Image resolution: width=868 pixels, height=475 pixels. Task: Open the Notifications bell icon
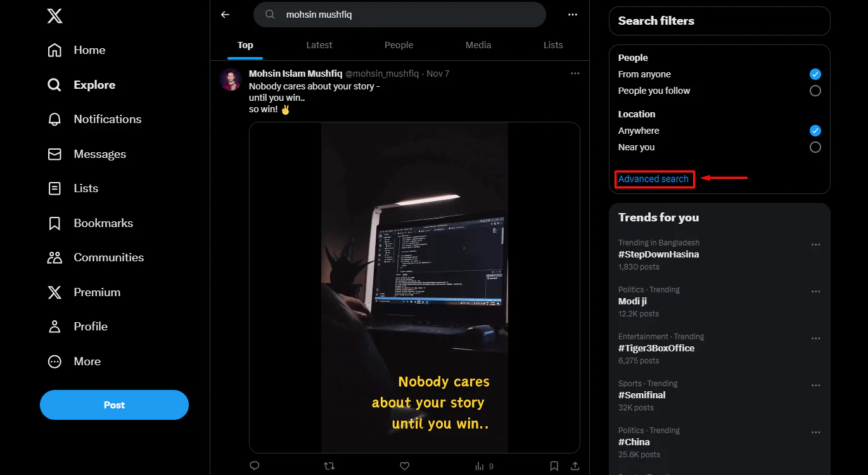coord(55,119)
